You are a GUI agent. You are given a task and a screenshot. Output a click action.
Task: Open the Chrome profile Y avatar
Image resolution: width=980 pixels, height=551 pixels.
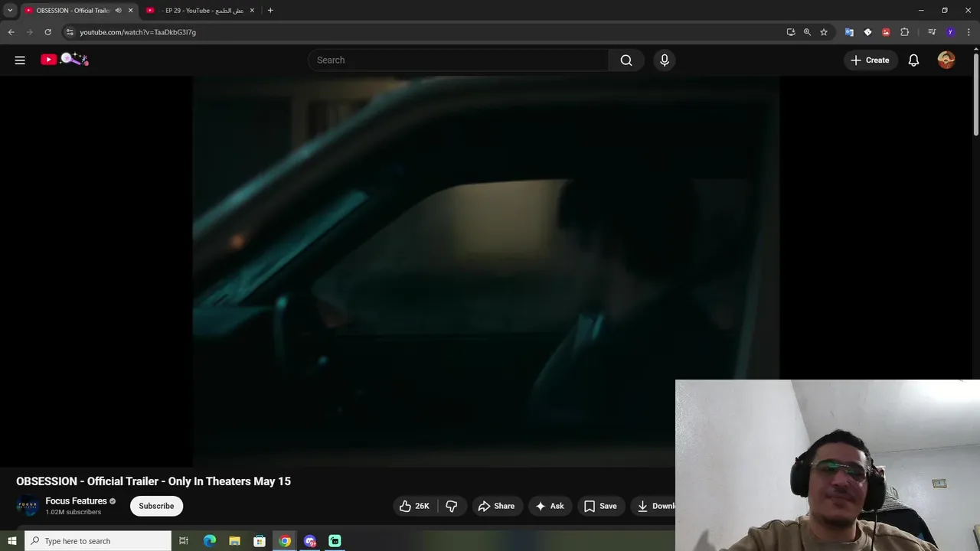point(950,32)
